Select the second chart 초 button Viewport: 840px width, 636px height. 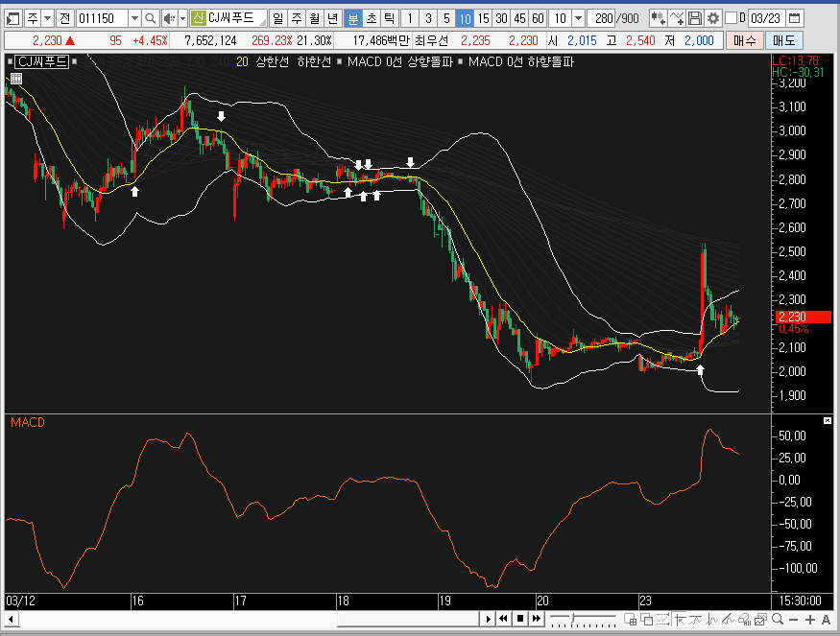coord(372,19)
